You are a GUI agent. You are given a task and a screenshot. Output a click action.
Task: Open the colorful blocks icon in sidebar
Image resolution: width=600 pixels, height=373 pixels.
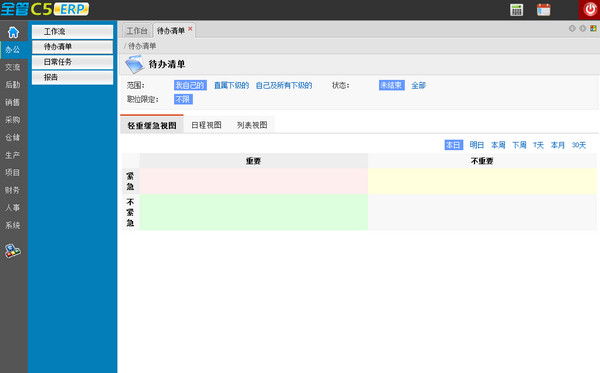(13, 251)
